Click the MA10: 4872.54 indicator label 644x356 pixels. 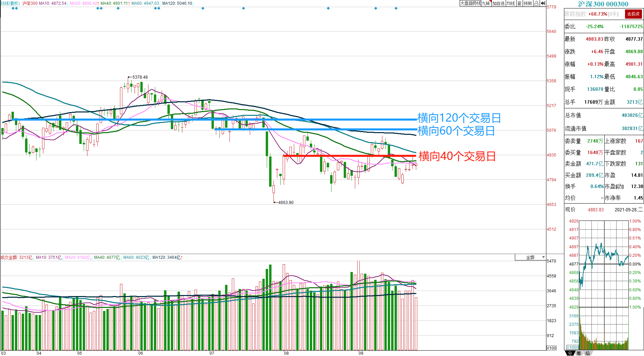coord(53,3)
